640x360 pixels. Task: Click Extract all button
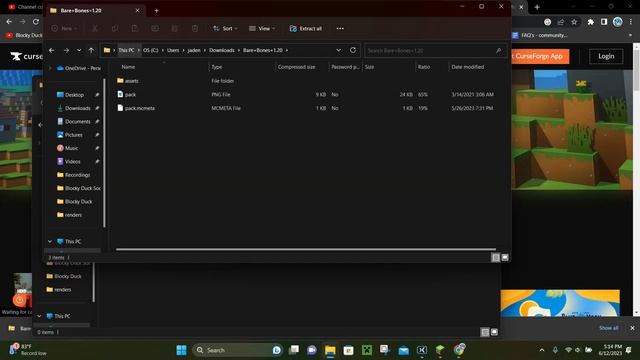(306, 28)
